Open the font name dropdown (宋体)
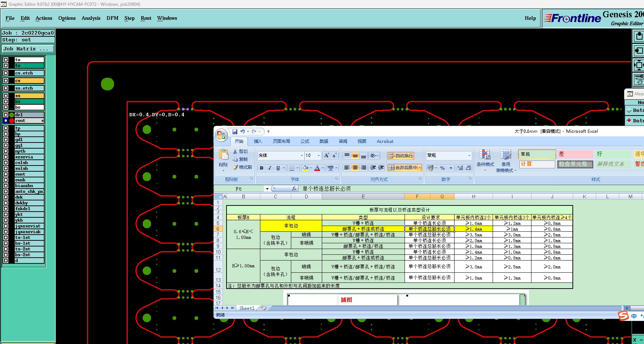Screen dimensions: 644x344 pyautogui.click(x=301, y=155)
